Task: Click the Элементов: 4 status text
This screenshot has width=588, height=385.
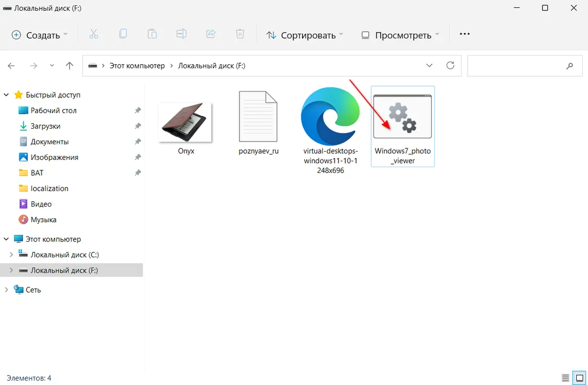Action: coord(29,378)
